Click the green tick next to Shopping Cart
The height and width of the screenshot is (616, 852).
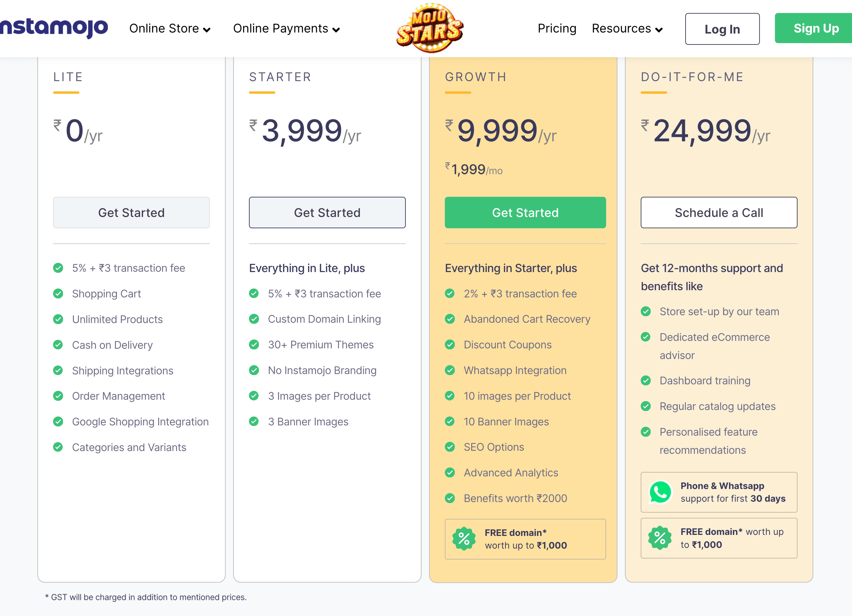pyautogui.click(x=58, y=294)
